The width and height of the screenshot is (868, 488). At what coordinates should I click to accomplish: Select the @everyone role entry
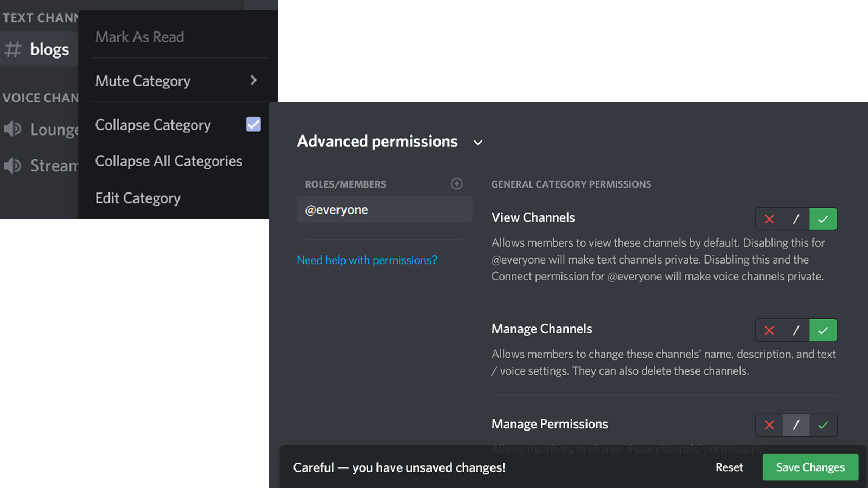click(x=384, y=209)
